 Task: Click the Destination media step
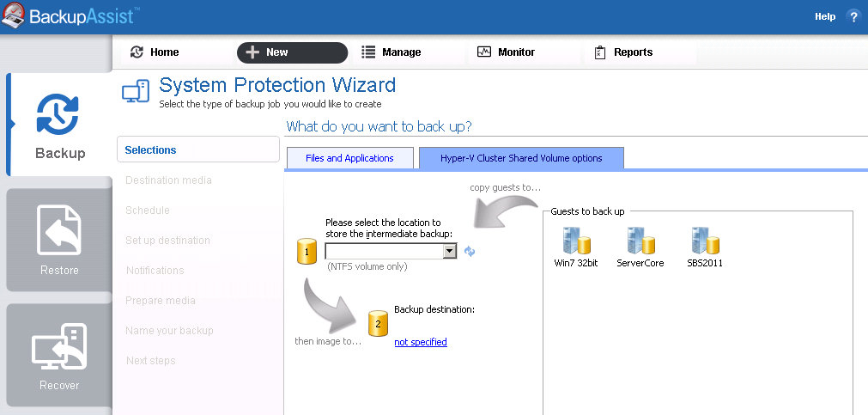168,180
